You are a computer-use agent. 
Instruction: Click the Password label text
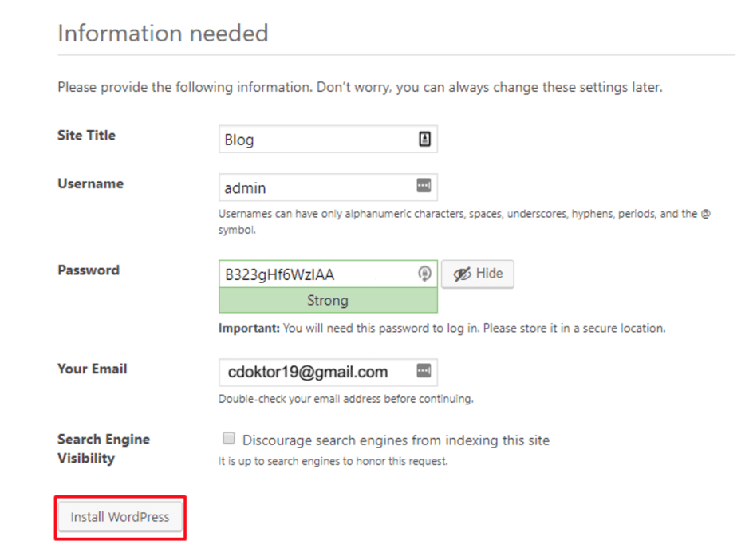88,270
